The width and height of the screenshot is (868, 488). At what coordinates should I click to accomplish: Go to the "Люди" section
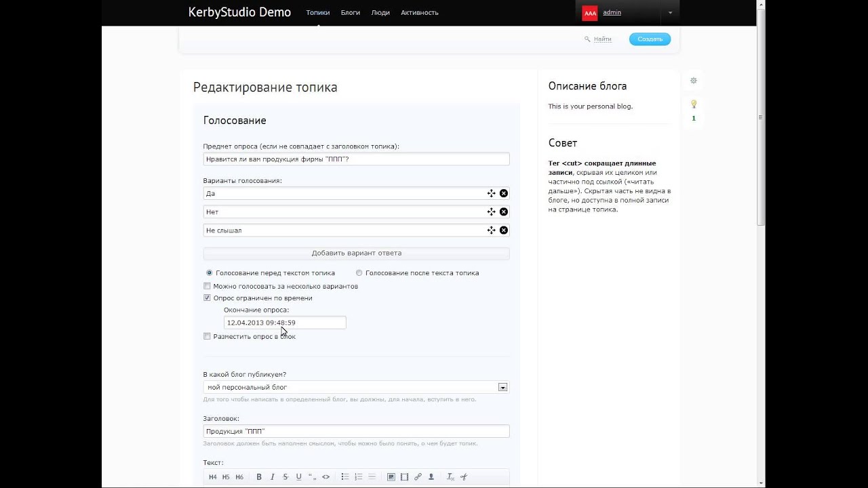click(380, 13)
